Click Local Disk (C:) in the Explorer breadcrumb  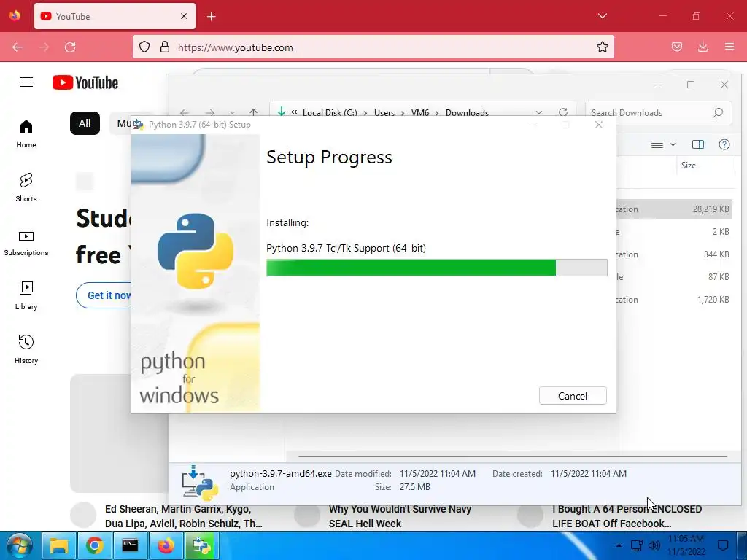click(330, 113)
